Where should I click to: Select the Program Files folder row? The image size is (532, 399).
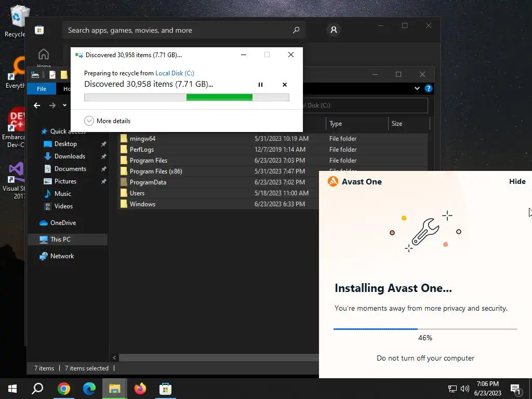tap(273, 160)
